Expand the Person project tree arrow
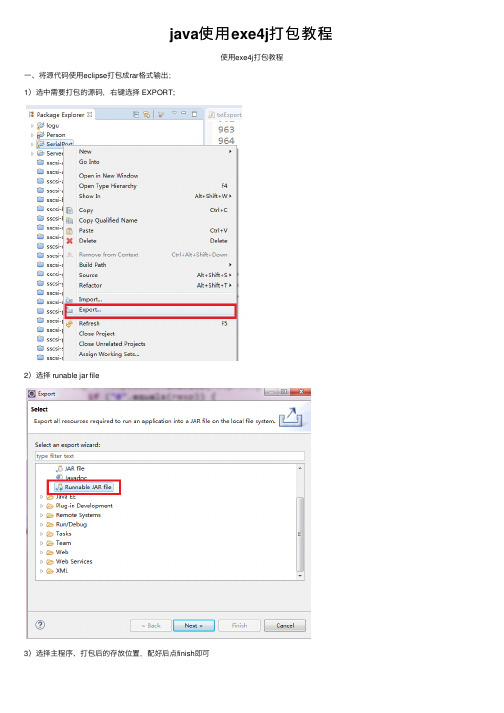Viewport: 504px width, 713px height. [x=32, y=135]
